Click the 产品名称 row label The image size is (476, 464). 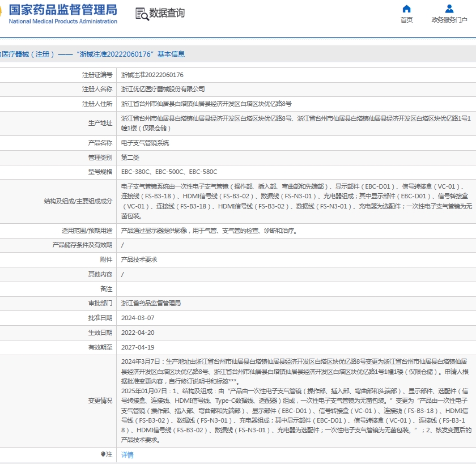[x=100, y=143]
